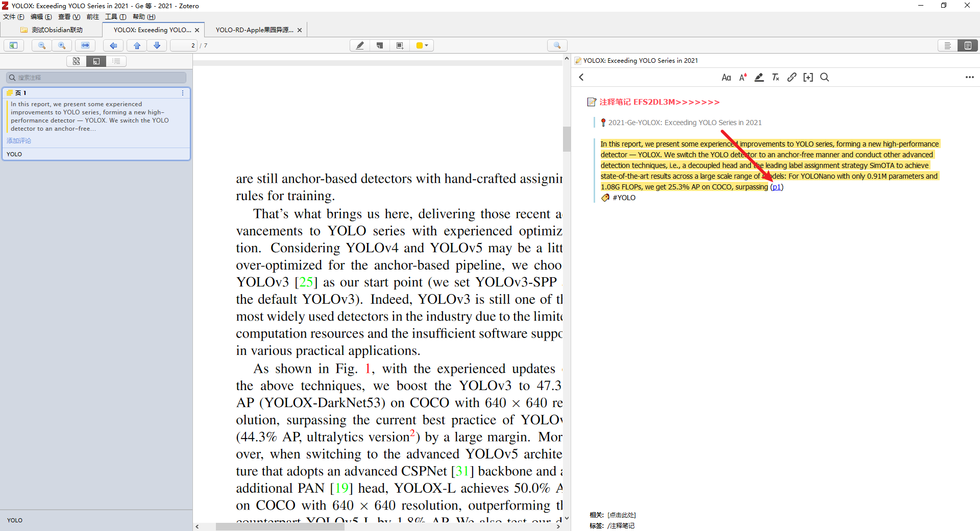This screenshot has width=980, height=531.
Task: Switch sidebar to annotations view
Action: 96,61
